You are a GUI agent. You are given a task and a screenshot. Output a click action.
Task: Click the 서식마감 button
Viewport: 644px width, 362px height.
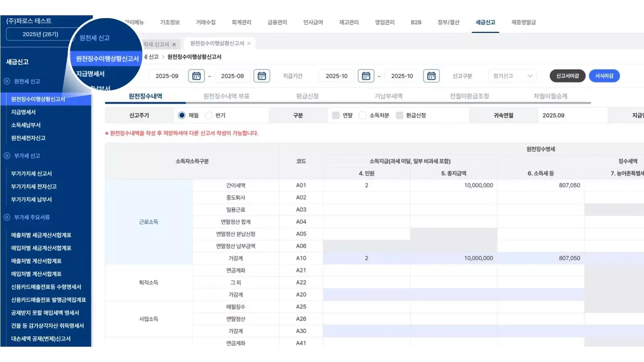[604, 76]
